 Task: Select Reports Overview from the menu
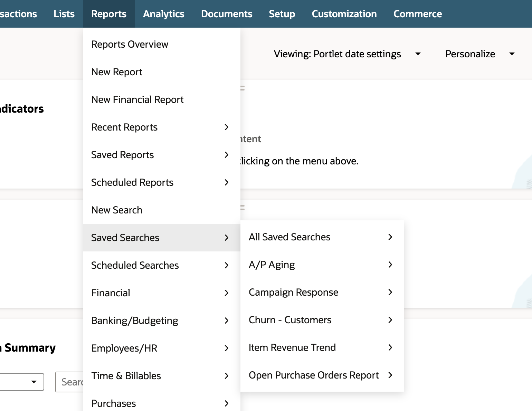coord(162,44)
